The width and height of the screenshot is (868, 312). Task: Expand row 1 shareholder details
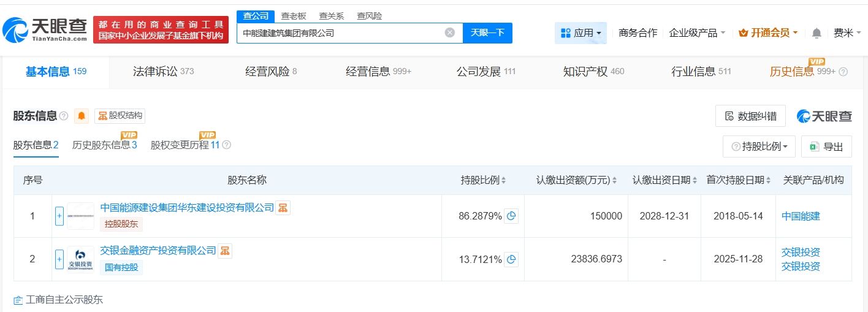click(x=59, y=216)
